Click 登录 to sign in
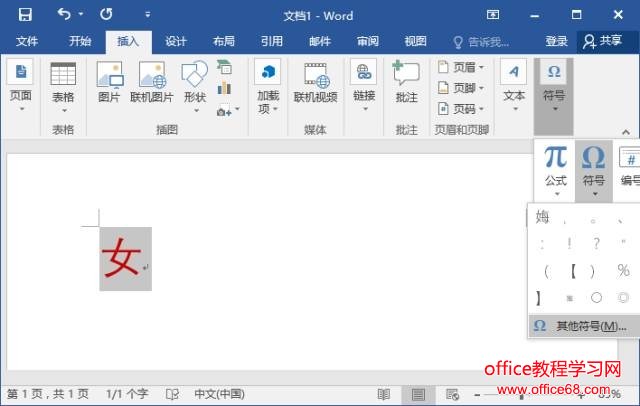Image resolution: width=640 pixels, height=406 pixels. pos(556,41)
